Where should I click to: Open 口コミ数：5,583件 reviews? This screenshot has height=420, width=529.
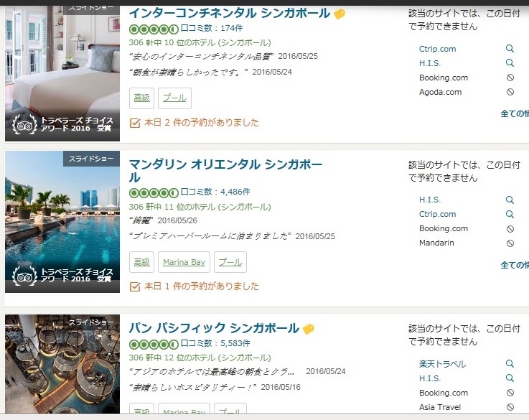pos(215,343)
